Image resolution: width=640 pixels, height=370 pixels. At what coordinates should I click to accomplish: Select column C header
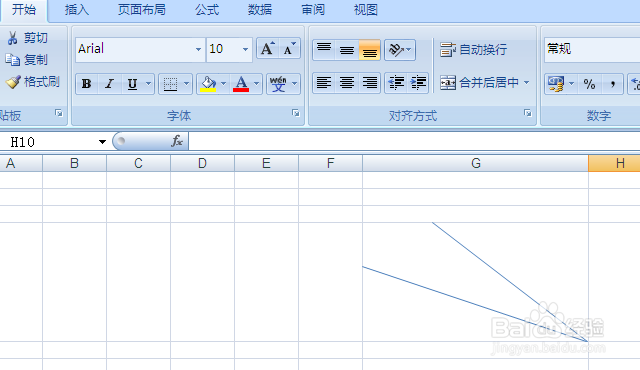(x=138, y=164)
